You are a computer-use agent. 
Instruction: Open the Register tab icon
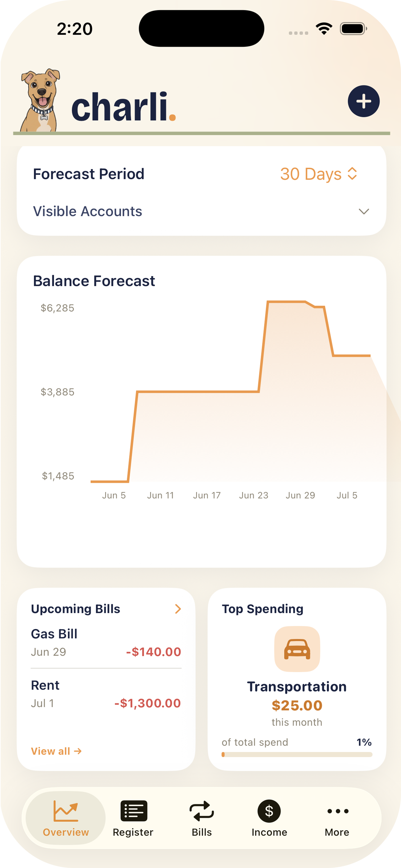[134, 811]
